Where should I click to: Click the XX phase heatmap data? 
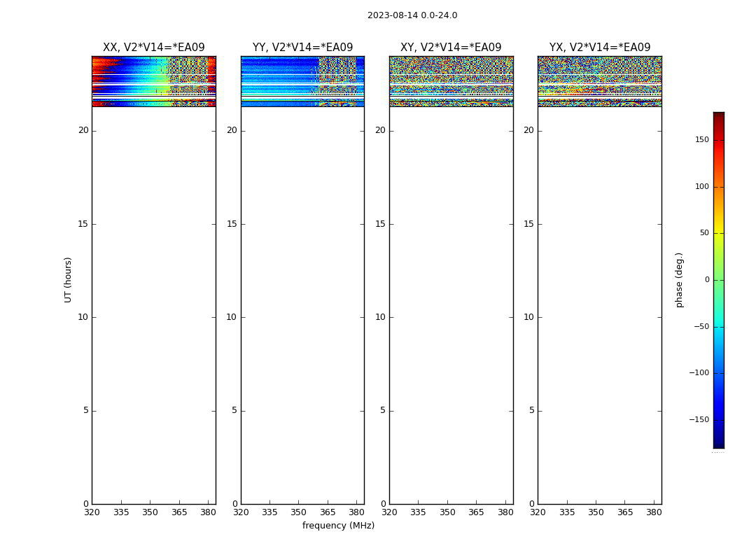pyautogui.click(x=153, y=80)
